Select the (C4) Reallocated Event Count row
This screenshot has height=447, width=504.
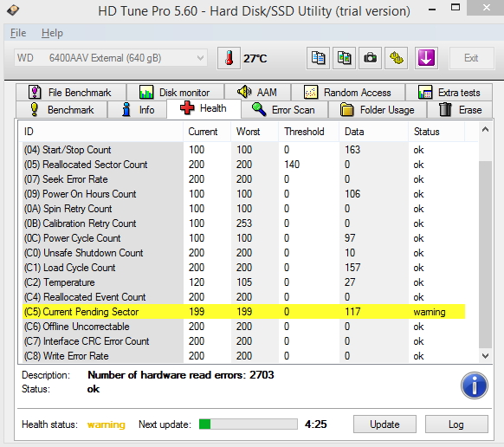click(x=243, y=297)
